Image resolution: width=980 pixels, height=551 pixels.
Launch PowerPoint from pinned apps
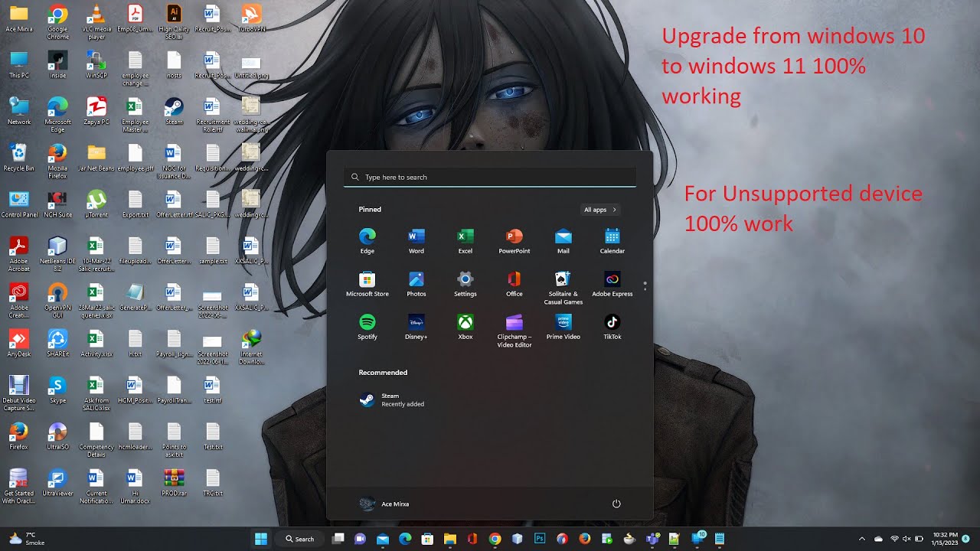[514, 240]
